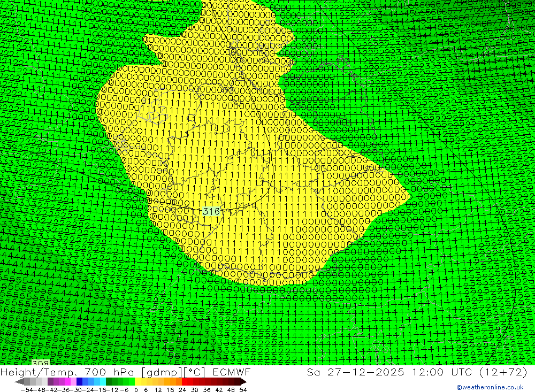Click the yellow legend swatch above 0
Viewport: 535px width, 392px height.
[137, 381]
